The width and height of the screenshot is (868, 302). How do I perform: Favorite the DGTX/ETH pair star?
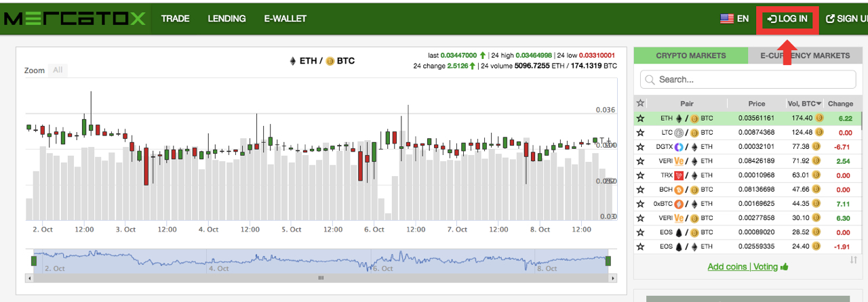[x=640, y=146]
